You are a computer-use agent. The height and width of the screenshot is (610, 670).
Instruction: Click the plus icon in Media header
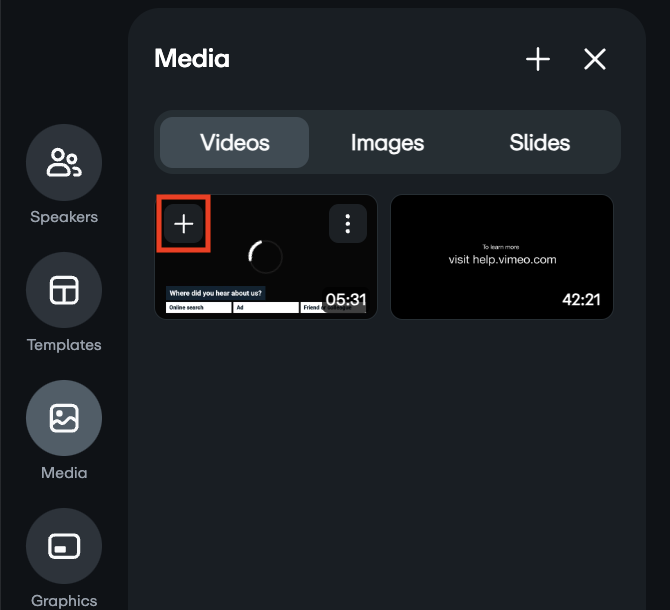coord(538,60)
